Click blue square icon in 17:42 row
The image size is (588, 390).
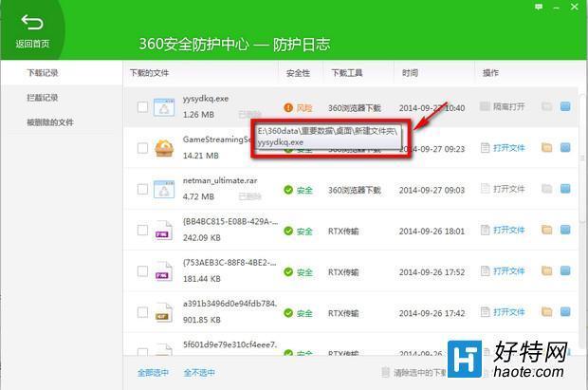pos(565,312)
